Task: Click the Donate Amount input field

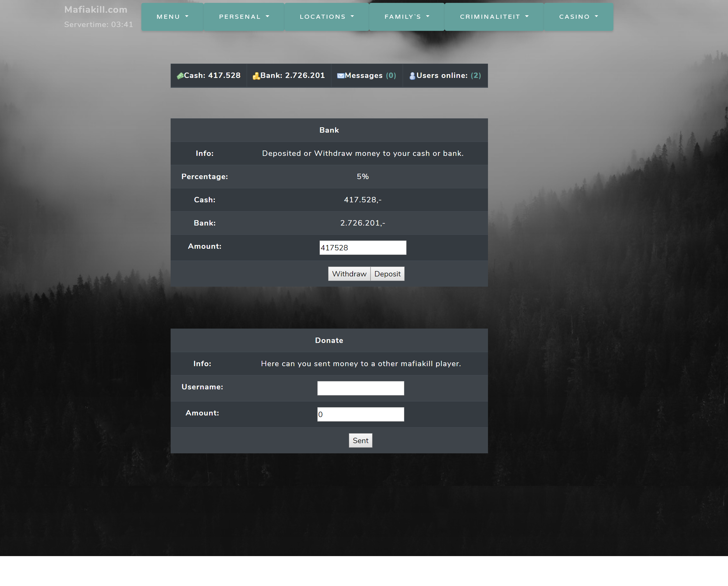Action: [360, 414]
